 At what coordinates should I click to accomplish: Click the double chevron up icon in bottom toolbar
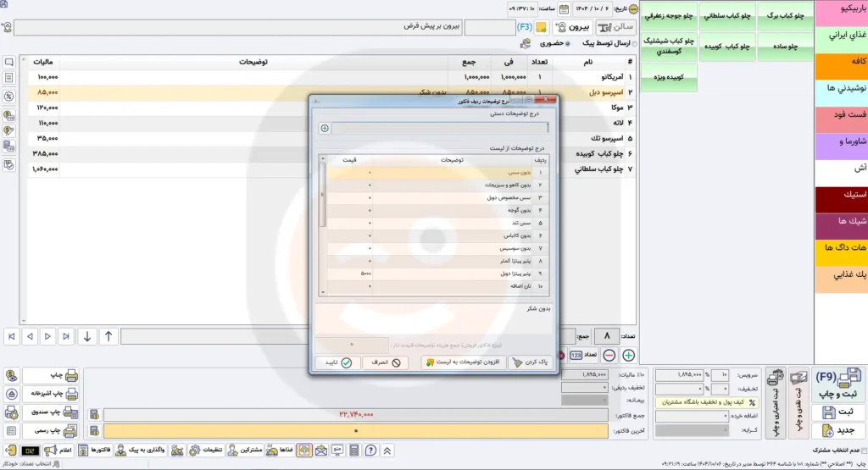click(x=388, y=451)
